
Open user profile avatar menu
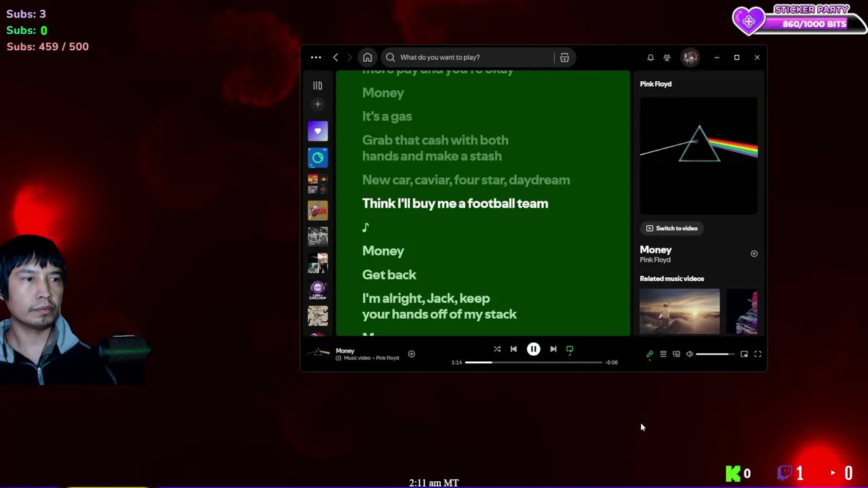tap(690, 58)
